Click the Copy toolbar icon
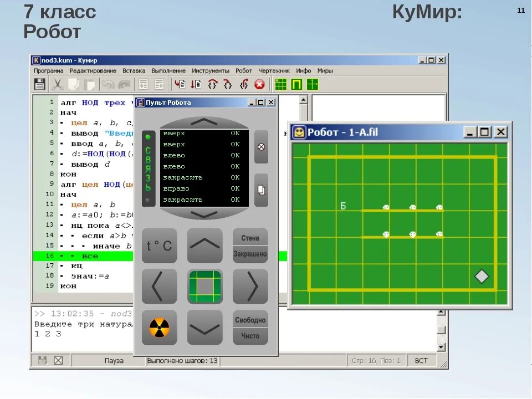 [73, 84]
